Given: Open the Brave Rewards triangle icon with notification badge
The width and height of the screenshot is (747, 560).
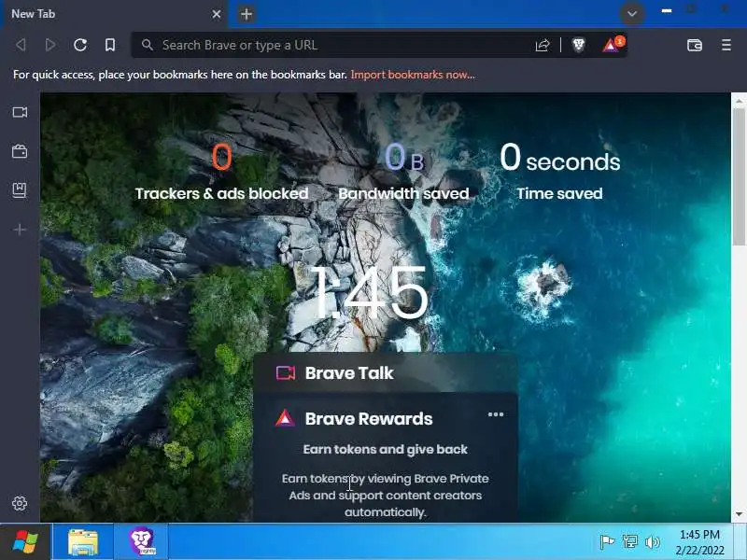Looking at the screenshot, I should pyautogui.click(x=613, y=44).
